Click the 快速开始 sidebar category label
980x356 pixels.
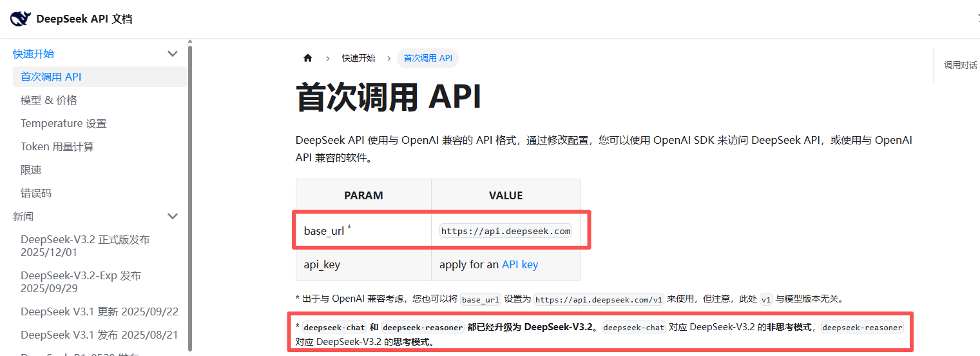[34, 54]
